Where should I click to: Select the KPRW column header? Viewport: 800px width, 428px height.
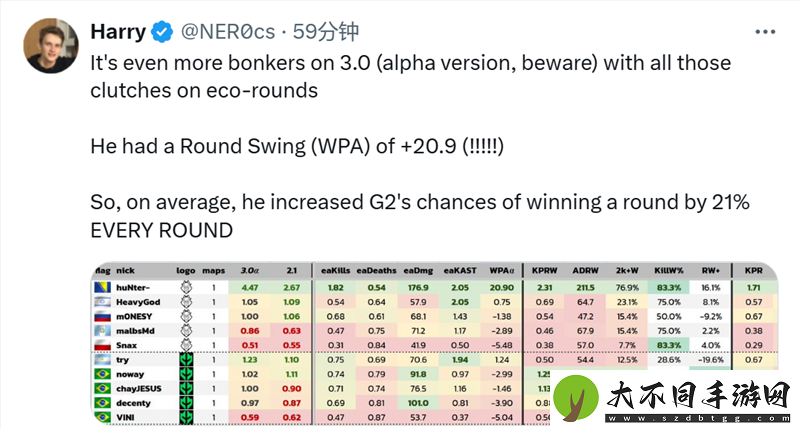tap(544, 270)
